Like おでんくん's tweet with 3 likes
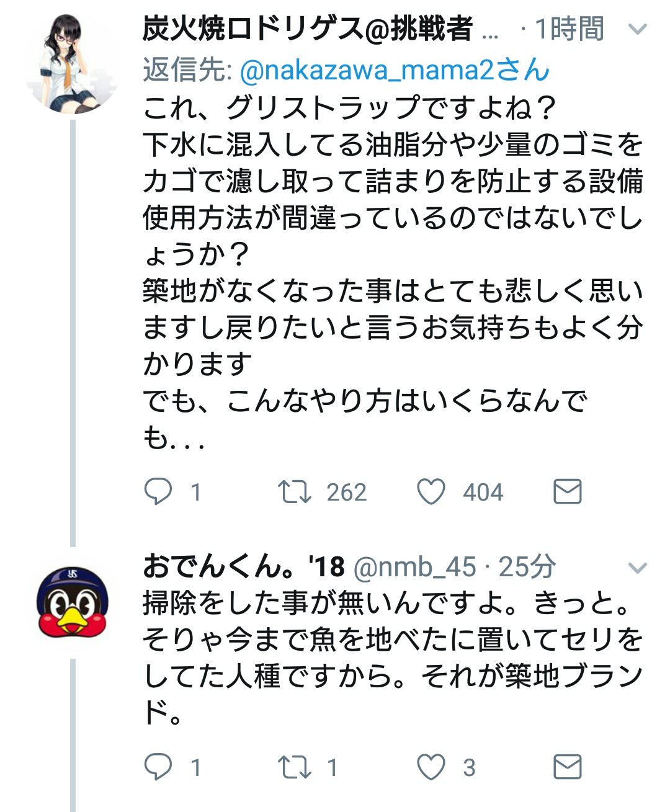The height and width of the screenshot is (812, 670). point(431,767)
